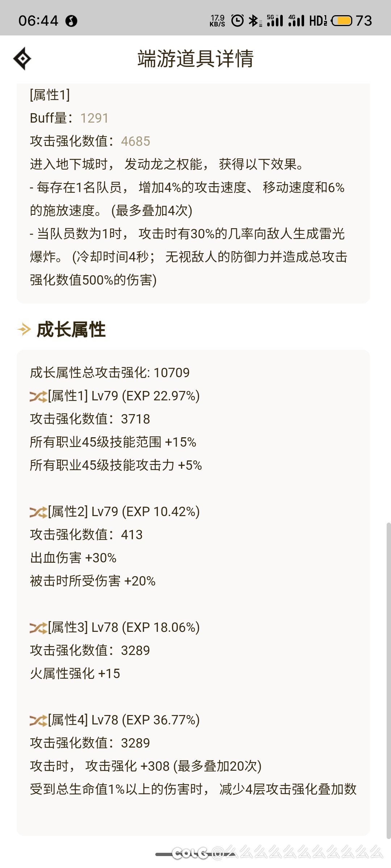Tap shuffle icon beside 属性1 Lv79
Viewport: 391px width, 868px height.
pyautogui.click(x=38, y=396)
